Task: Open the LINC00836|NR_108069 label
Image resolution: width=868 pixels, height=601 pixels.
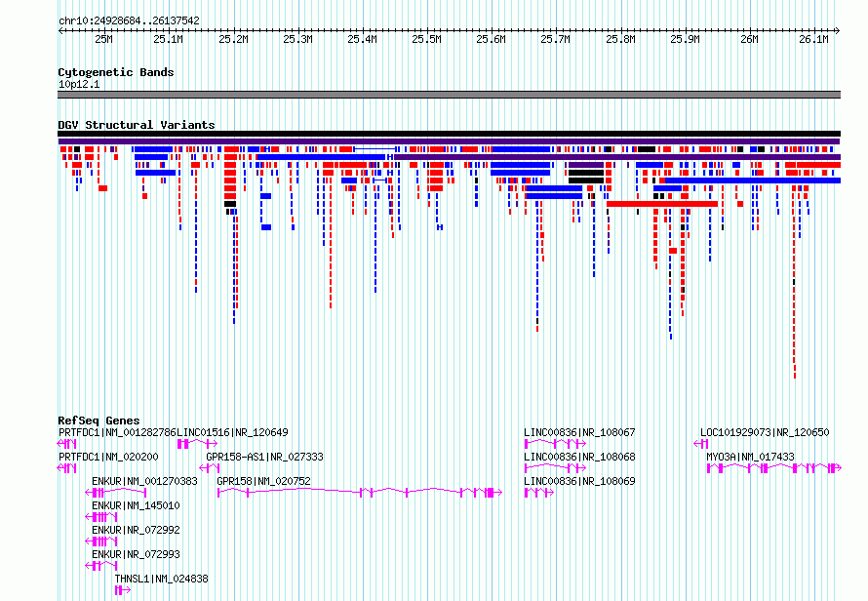Action: coord(579,481)
